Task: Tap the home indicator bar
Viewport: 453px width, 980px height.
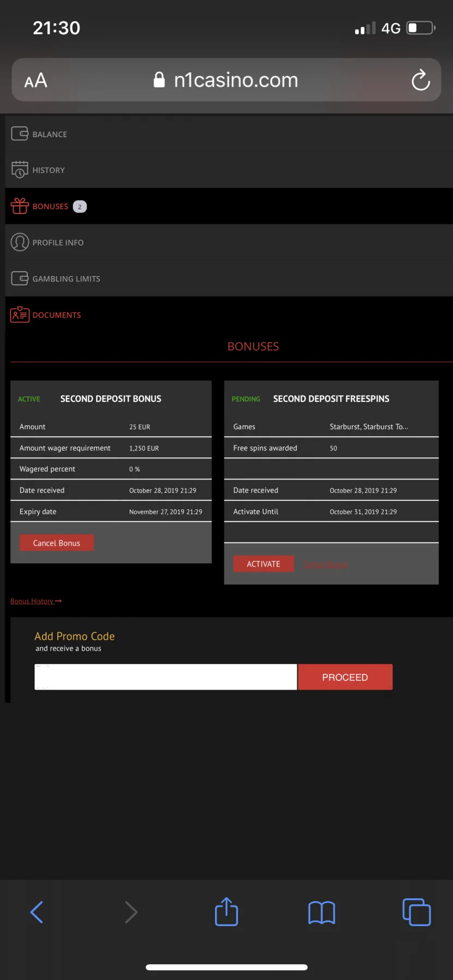Action: click(x=226, y=967)
